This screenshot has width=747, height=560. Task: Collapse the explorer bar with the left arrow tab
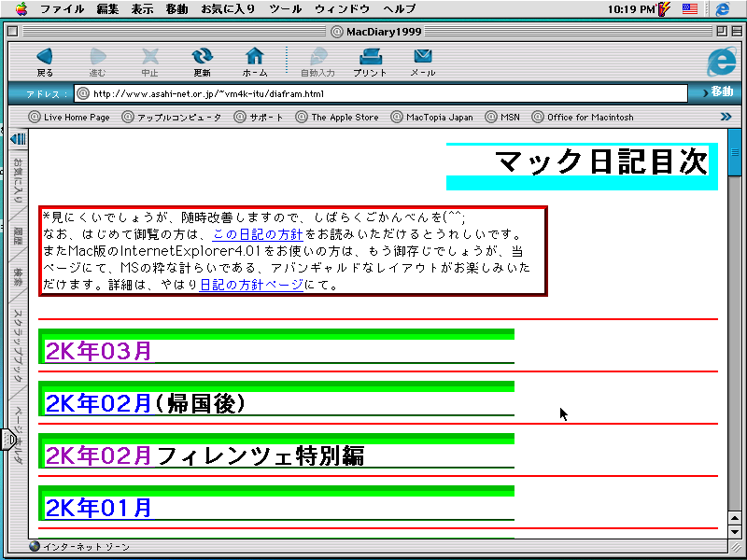[x=17, y=139]
